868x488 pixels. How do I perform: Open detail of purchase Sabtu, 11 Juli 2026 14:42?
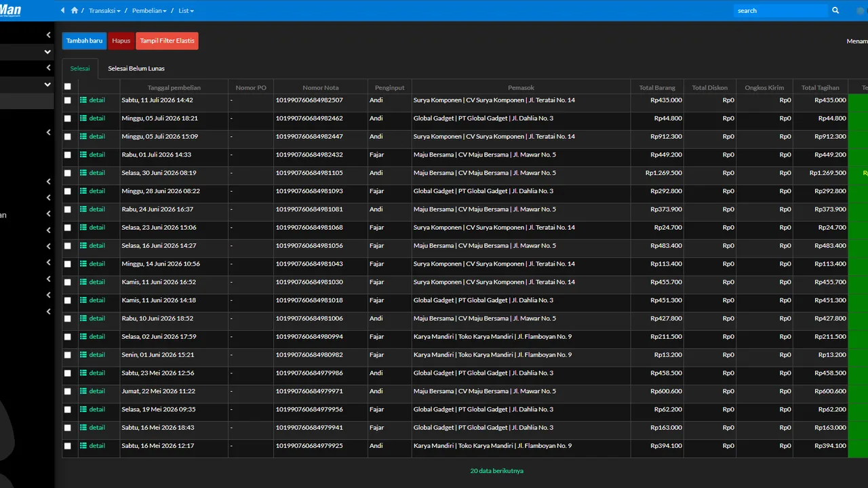92,100
